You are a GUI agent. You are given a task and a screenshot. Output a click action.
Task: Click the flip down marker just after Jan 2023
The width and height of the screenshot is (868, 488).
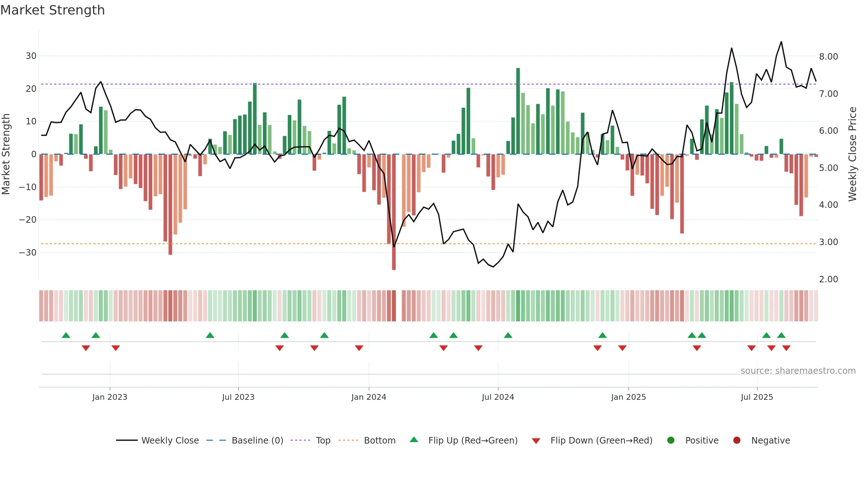(x=116, y=348)
